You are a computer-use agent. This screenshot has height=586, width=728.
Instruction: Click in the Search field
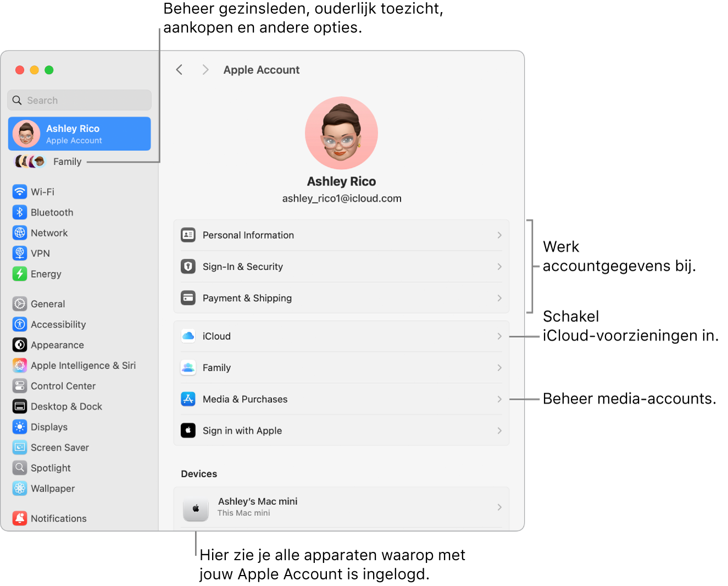click(x=80, y=100)
